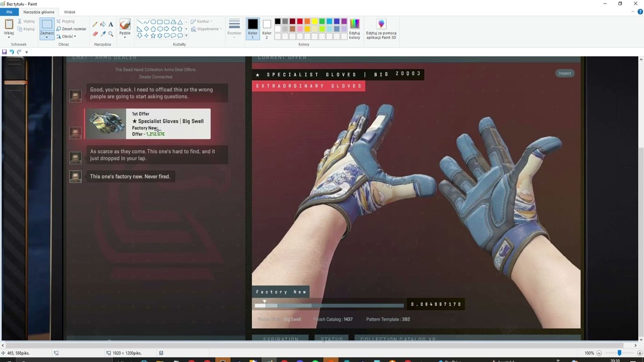The image size is (644, 362).
Task: Open Edytuj za pomocą aplikacji Paint 3D
Action: pos(381,29)
